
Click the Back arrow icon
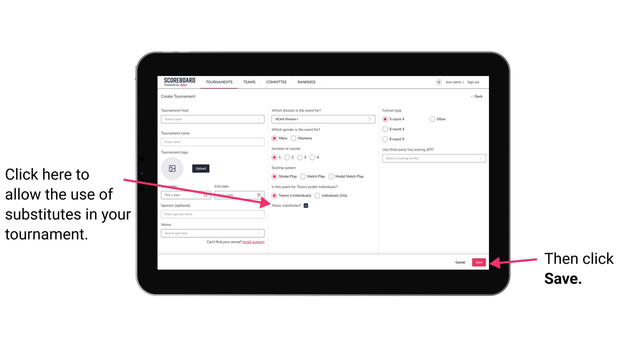point(473,96)
